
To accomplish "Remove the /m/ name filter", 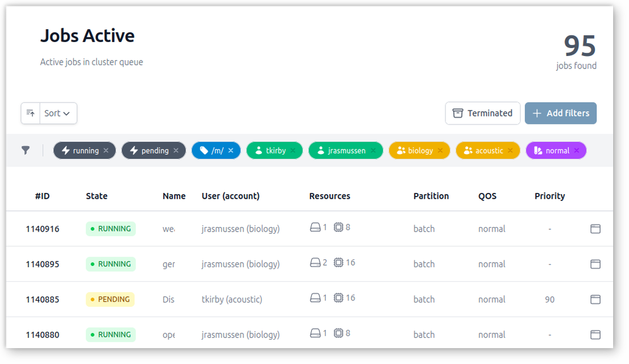I will tap(231, 151).
